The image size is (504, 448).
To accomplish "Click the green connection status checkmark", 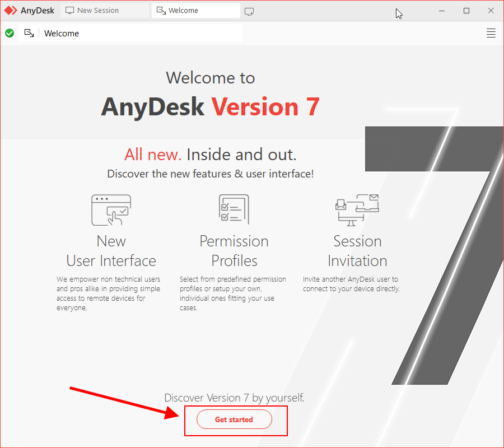I will [10, 33].
